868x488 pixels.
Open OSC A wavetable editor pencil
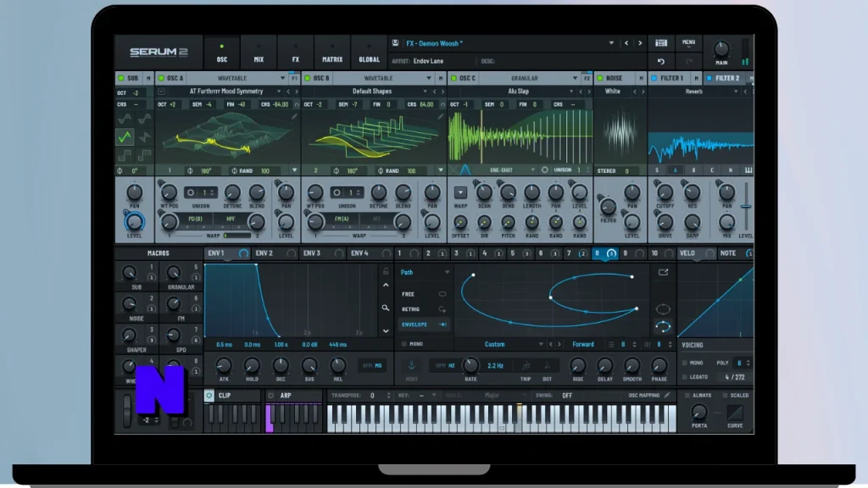click(x=294, y=116)
